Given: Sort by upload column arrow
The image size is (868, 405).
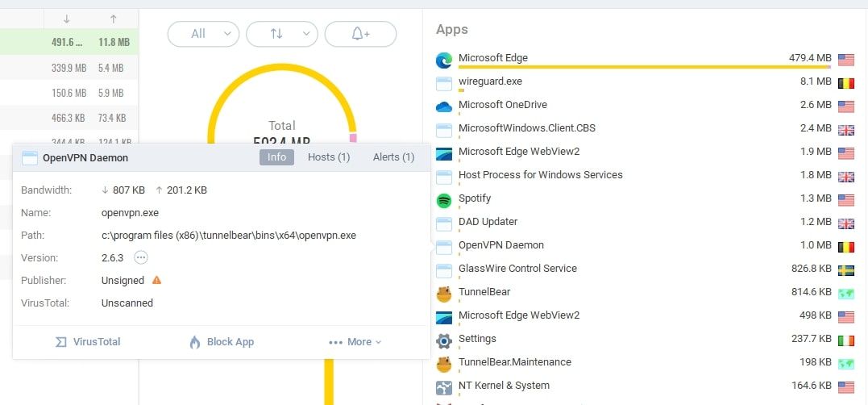Looking at the screenshot, I should pos(114,19).
